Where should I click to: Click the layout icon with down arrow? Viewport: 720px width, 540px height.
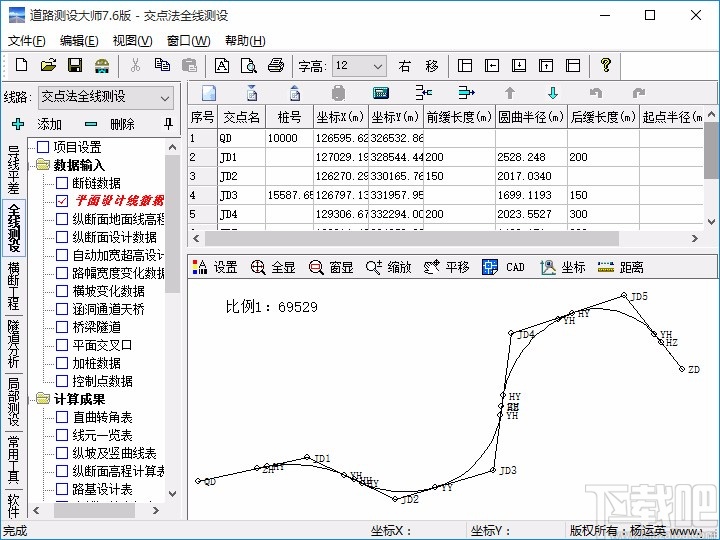[x=519, y=66]
